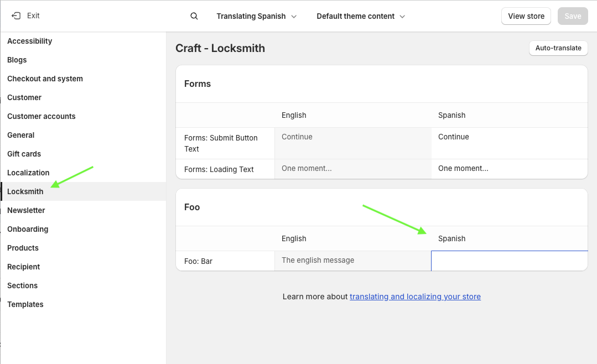Edit Spanish translation for Loading Text
The image size is (597, 364).
click(510, 169)
